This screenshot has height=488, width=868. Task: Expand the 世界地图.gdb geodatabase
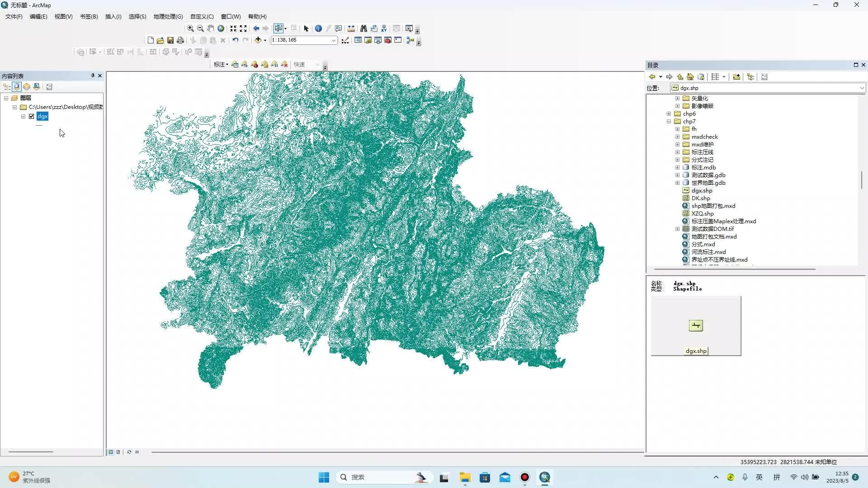pos(677,183)
